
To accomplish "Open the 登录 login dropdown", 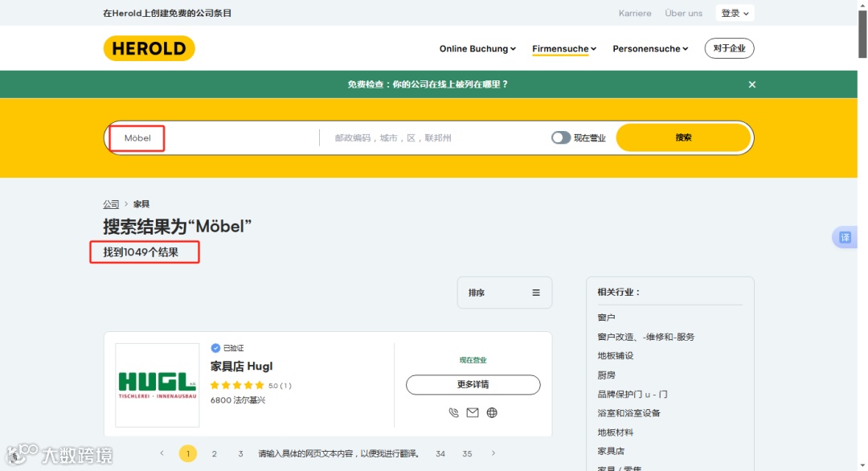I will 735,14.
